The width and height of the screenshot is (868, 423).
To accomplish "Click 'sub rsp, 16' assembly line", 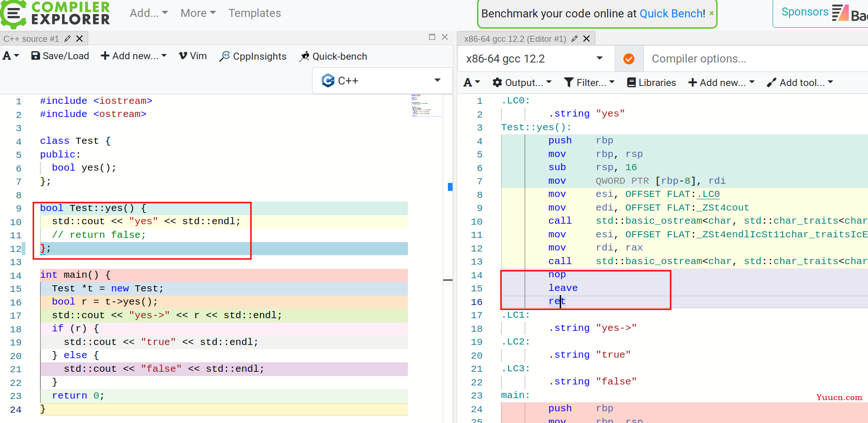I will pyautogui.click(x=593, y=167).
